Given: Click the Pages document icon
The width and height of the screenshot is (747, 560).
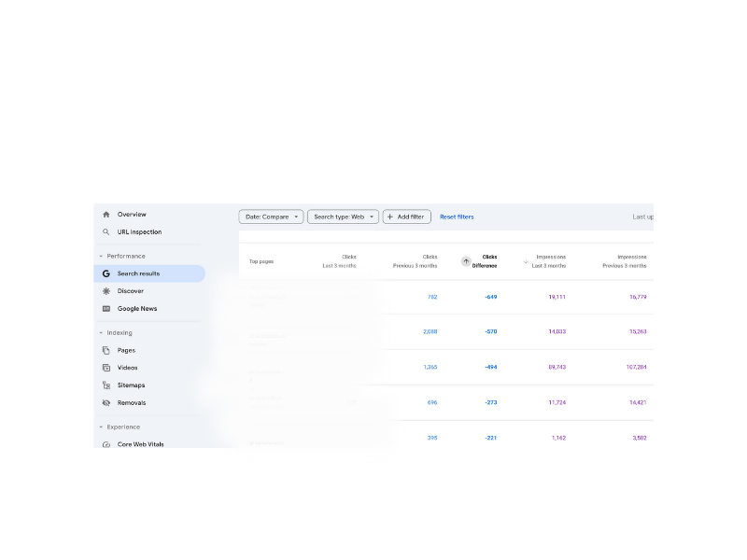Looking at the screenshot, I should point(106,350).
